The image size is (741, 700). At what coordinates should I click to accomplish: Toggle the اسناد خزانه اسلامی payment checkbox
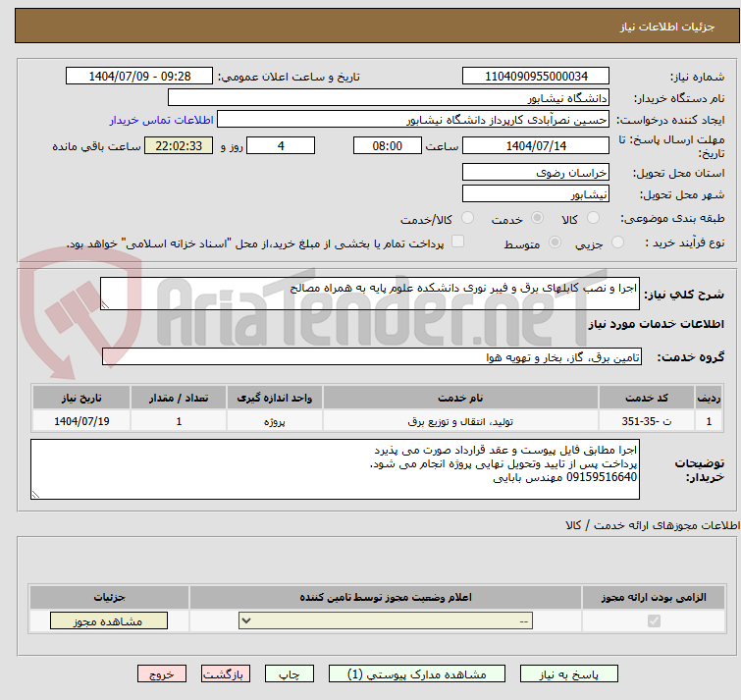pyautogui.click(x=457, y=242)
